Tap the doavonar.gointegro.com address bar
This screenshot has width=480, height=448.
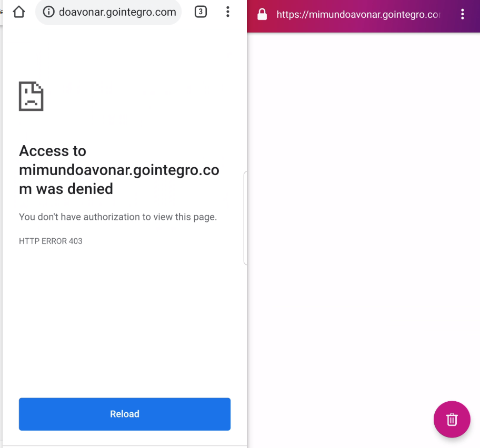[108, 12]
